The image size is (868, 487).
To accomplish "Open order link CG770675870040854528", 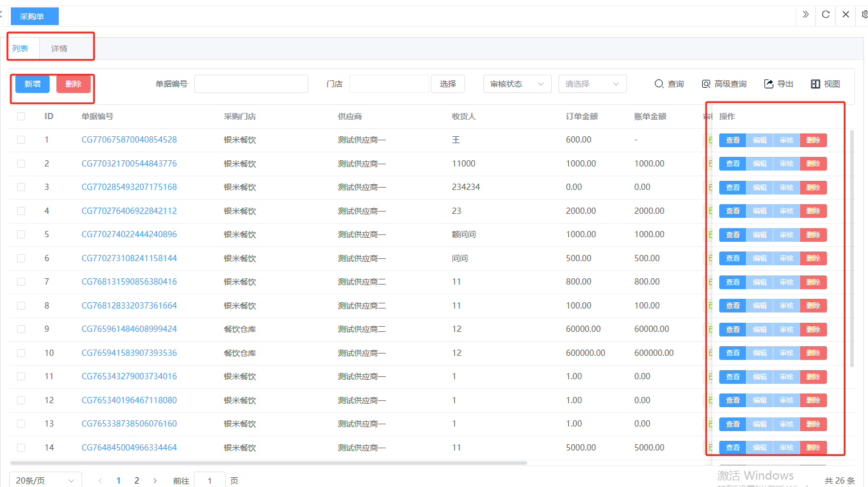I will pos(129,140).
